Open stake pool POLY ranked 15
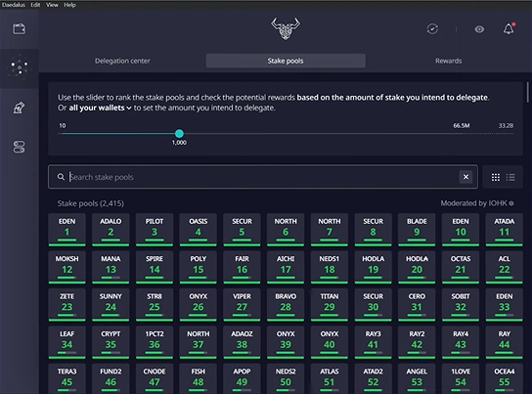The width and height of the screenshot is (532, 394). (x=199, y=267)
